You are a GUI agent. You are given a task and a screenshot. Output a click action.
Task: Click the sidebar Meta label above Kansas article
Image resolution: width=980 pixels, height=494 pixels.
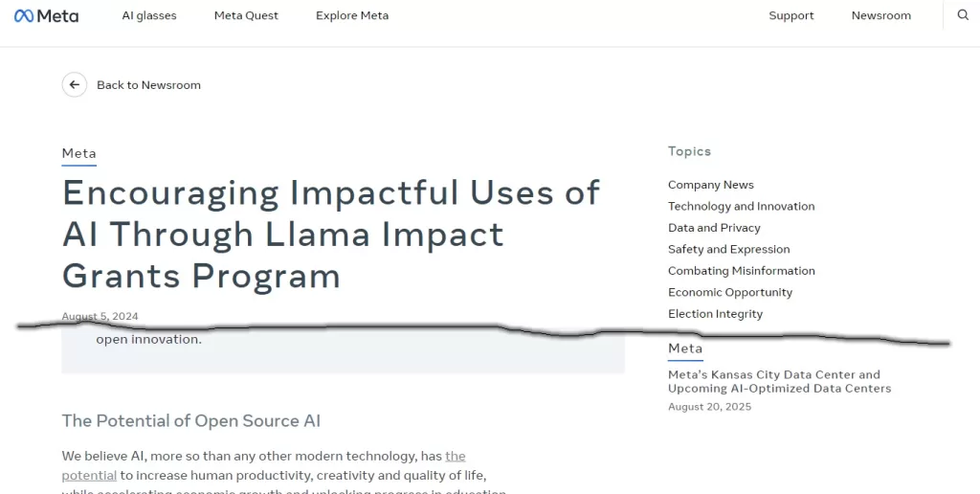click(685, 348)
